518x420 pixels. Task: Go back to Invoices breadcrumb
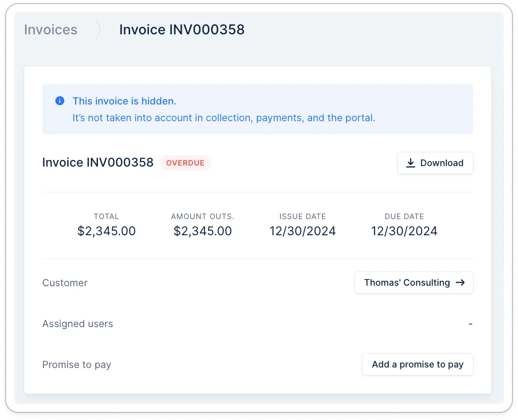pyautogui.click(x=50, y=30)
